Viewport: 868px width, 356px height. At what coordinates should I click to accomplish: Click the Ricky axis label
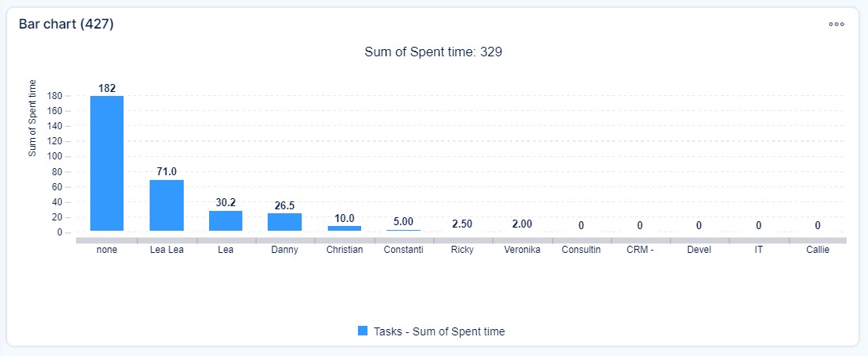[463, 250]
